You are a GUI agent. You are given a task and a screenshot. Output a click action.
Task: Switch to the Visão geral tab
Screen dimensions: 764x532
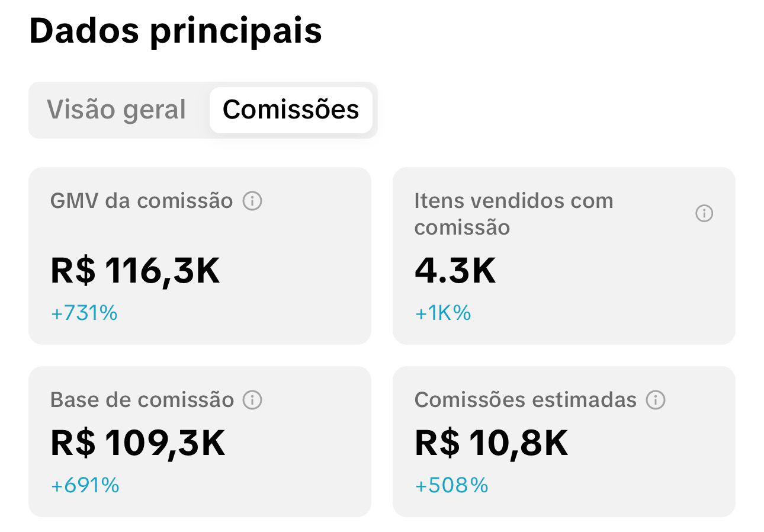point(117,110)
